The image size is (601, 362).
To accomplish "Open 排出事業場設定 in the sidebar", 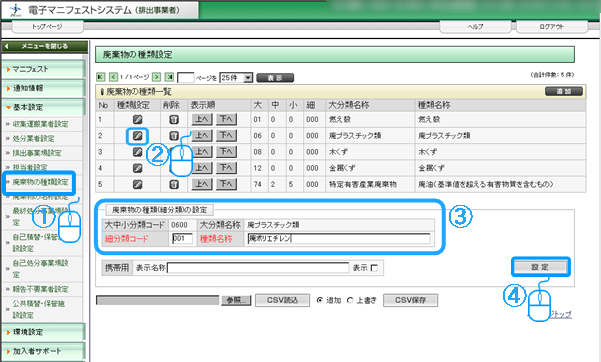I will [x=37, y=153].
